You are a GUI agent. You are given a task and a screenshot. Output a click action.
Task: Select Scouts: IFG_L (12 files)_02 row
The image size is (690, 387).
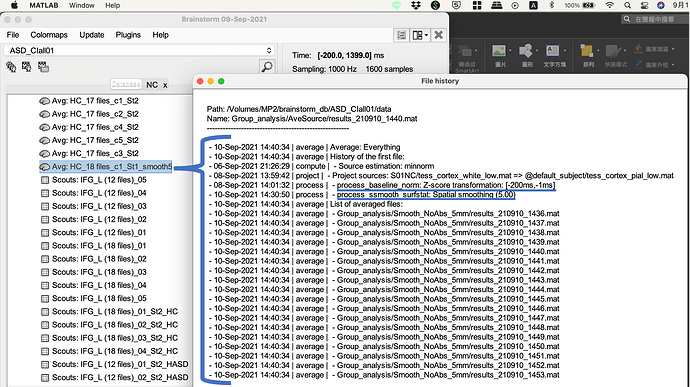point(93,219)
